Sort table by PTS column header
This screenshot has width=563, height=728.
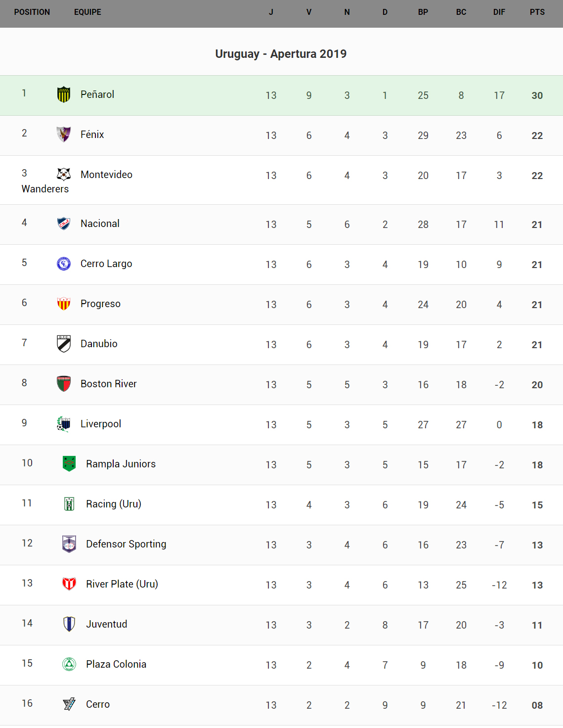pos(537,12)
